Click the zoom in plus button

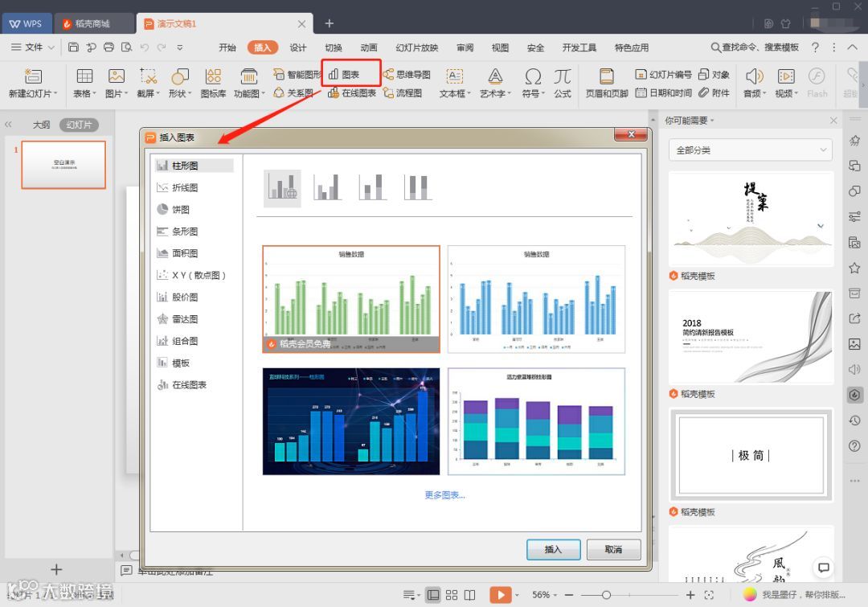click(690, 595)
